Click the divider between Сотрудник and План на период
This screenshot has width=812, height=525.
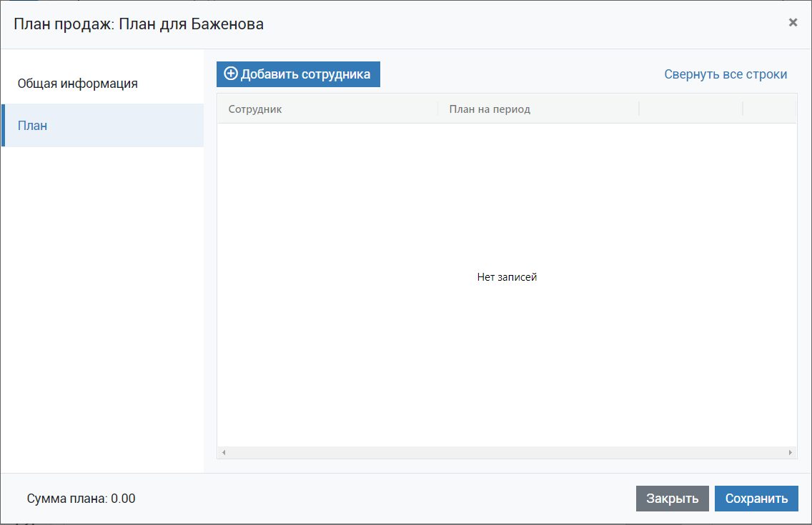[x=438, y=109]
